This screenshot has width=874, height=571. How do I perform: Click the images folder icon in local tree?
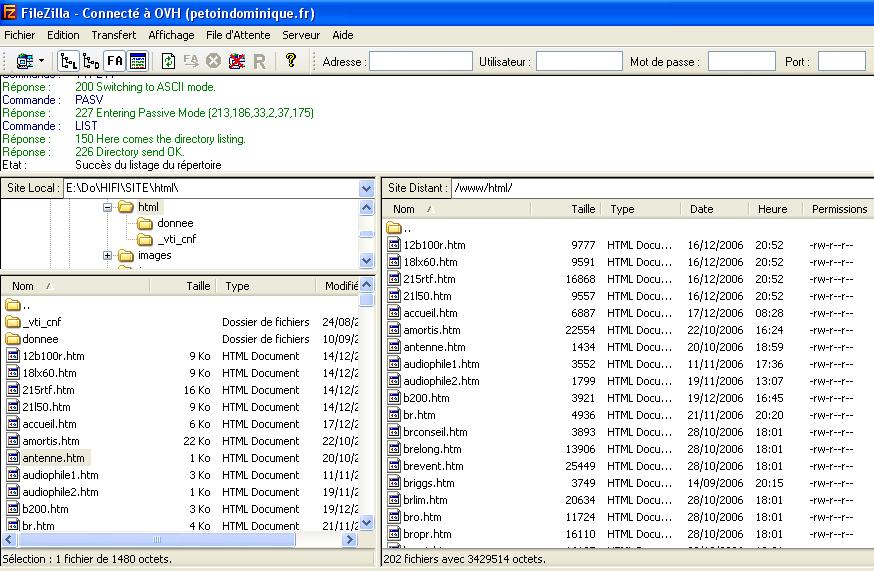pyautogui.click(x=126, y=256)
